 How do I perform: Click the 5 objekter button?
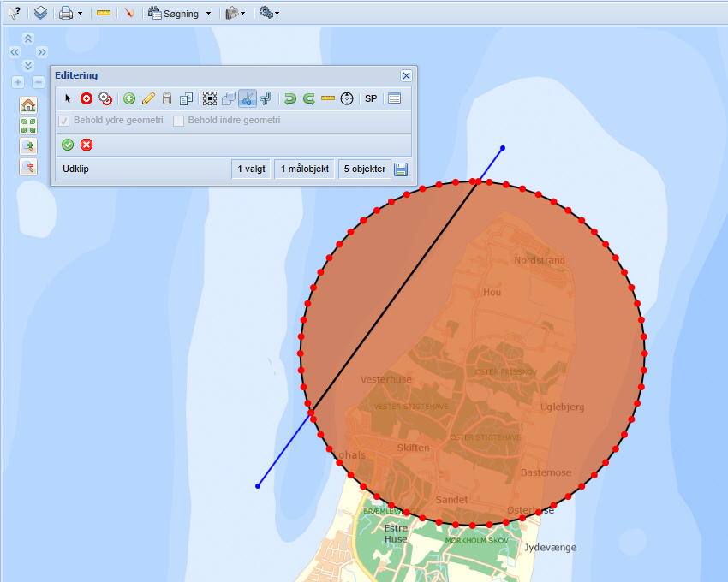click(x=365, y=169)
